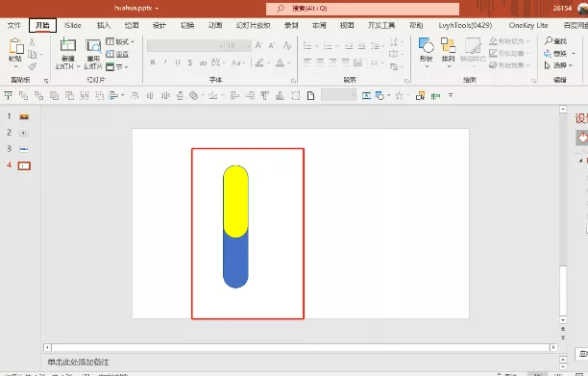Open the Change Case (Aa) dropdown
Screen dimensions: 588x376
pos(238,63)
